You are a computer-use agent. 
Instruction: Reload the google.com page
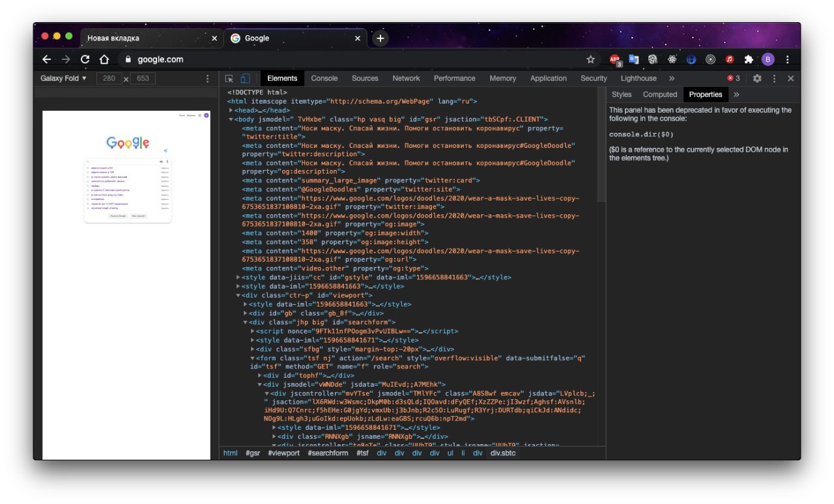click(x=85, y=59)
